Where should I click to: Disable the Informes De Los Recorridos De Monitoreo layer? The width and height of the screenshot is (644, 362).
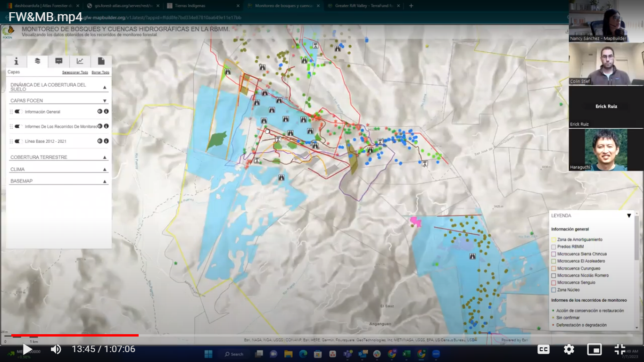coord(17,126)
